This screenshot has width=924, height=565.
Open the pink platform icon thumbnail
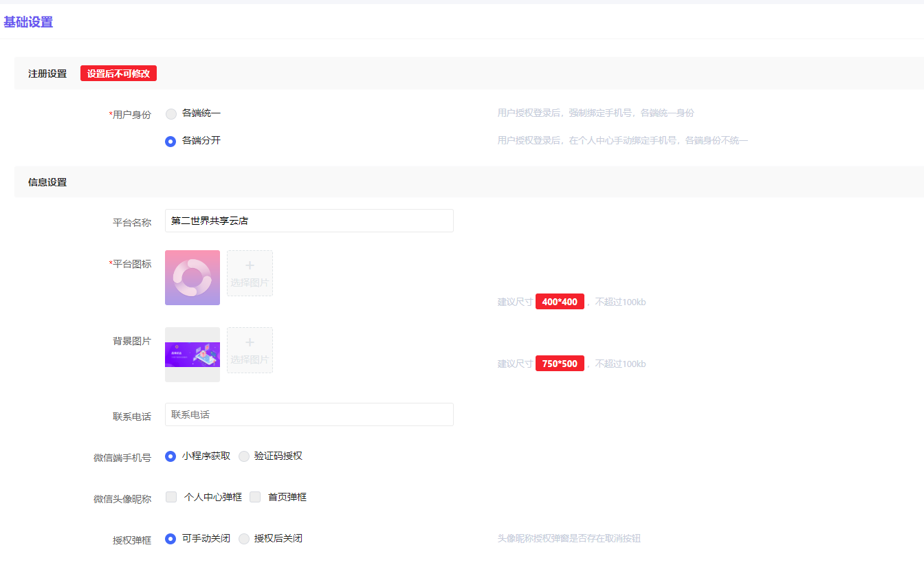pyautogui.click(x=192, y=278)
